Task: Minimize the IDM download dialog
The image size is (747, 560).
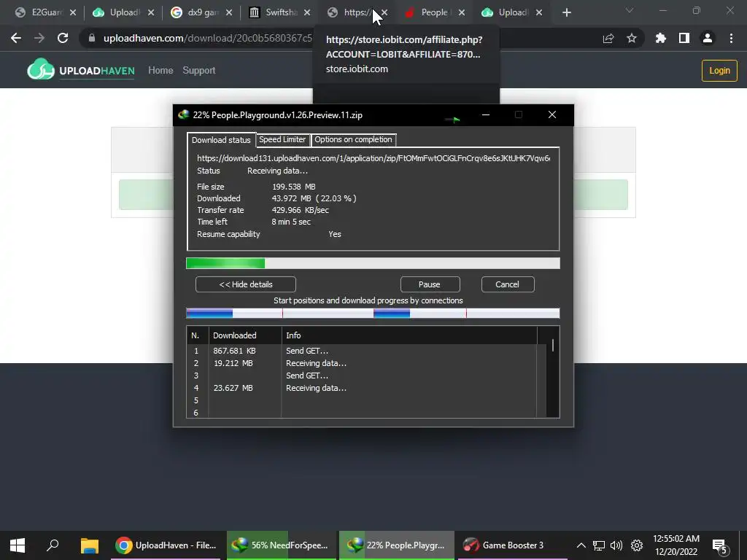Action: (485, 114)
